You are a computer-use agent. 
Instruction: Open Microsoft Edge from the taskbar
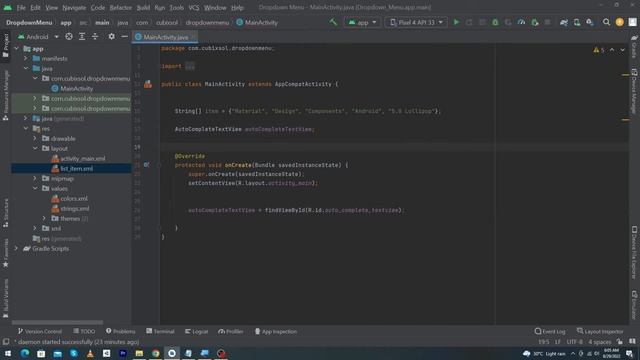(25, 353)
